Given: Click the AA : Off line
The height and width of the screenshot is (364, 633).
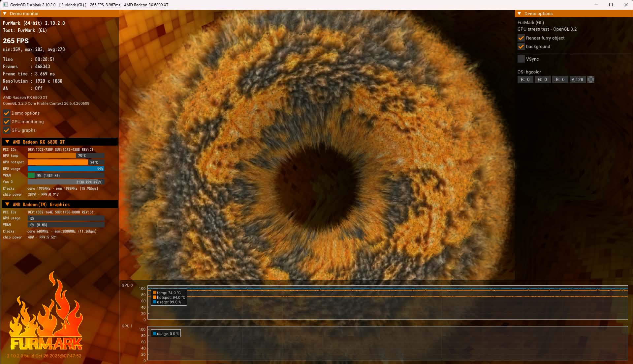Looking at the screenshot, I should (23, 88).
